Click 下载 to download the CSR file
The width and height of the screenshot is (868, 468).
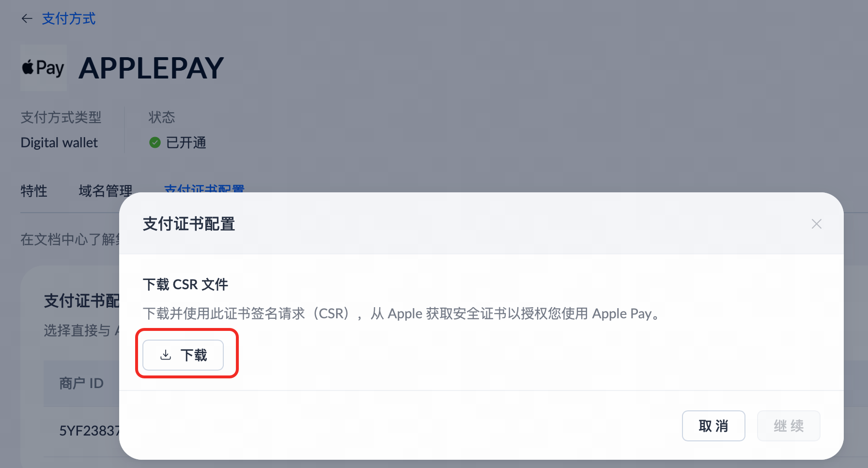183,355
